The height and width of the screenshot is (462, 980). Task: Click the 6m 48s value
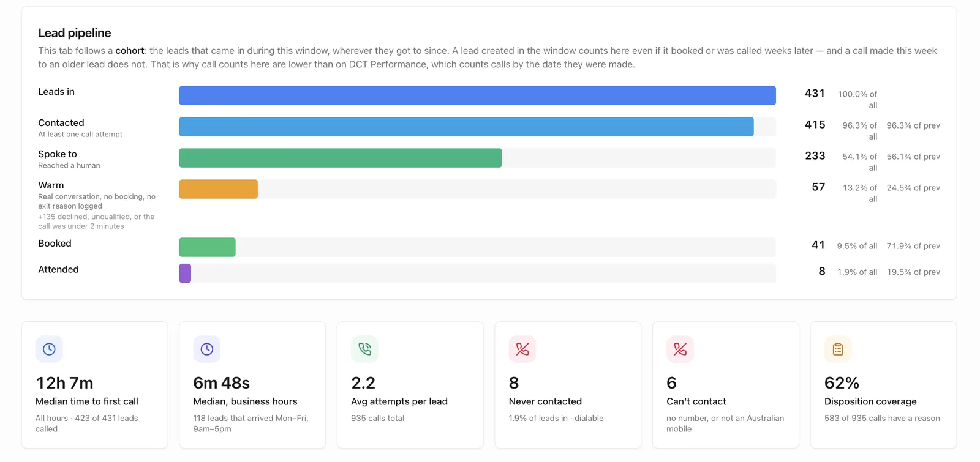222,383
